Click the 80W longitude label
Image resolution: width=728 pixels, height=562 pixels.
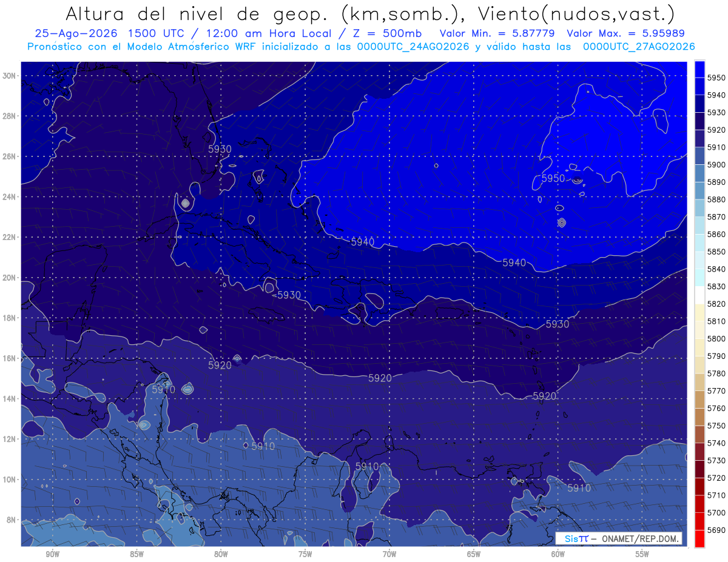tap(221, 554)
